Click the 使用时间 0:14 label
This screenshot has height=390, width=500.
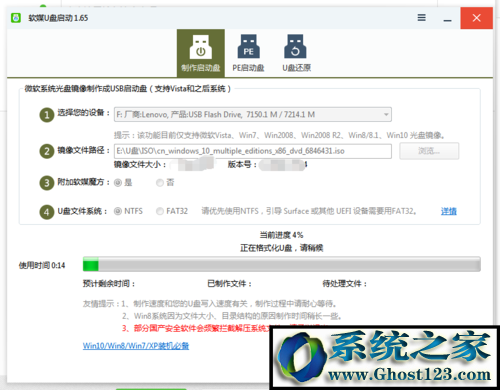click(x=42, y=266)
